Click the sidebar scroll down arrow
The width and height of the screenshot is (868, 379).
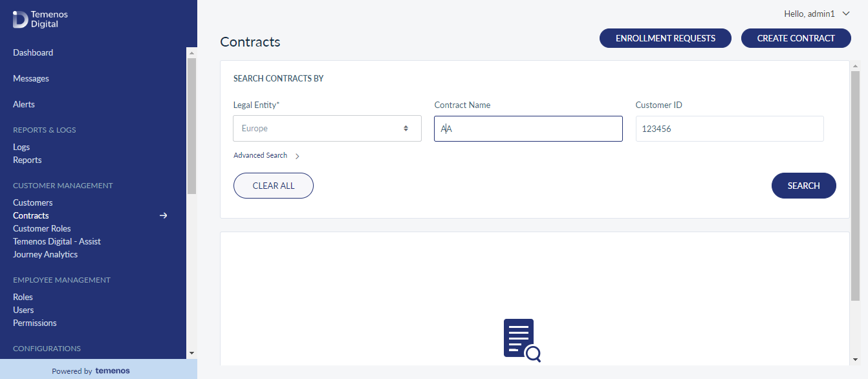[x=191, y=353]
